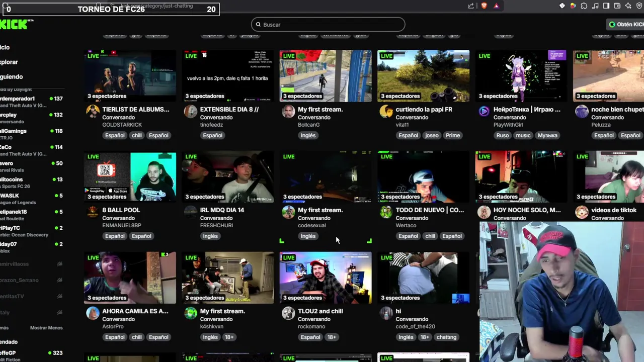Open curtiendo la papi FR stream title

click(424, 109)
